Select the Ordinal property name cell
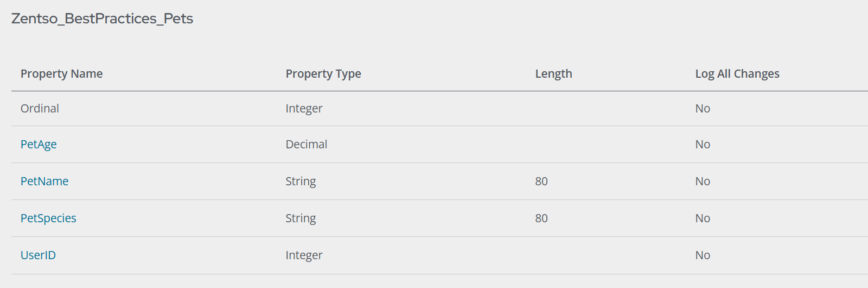This screenshot has height=288, width=868. click(40, 109)
